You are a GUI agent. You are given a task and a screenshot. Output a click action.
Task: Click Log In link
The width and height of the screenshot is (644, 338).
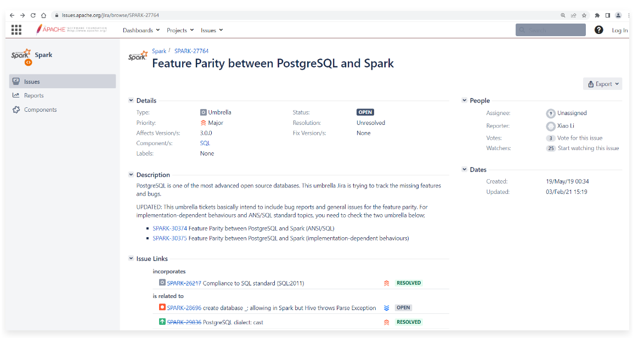pyautogui.click(x=620, y=30)
